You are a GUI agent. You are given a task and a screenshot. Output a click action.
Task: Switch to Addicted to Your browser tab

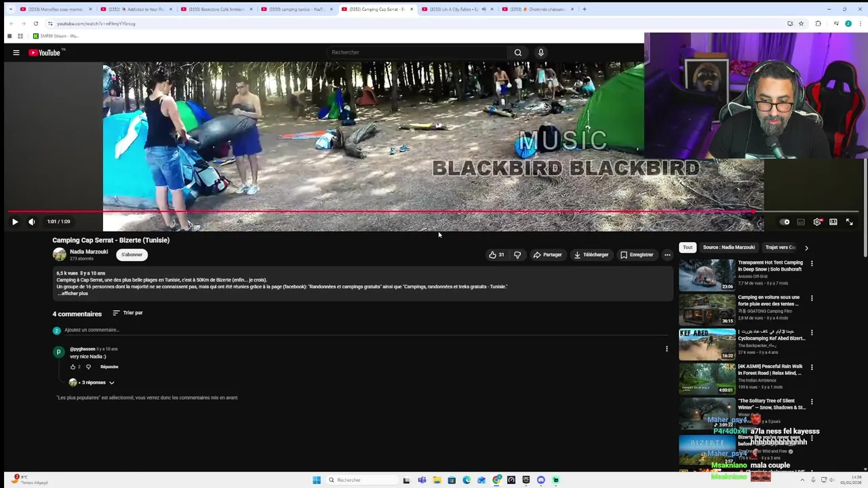click(x=136, y=9)
